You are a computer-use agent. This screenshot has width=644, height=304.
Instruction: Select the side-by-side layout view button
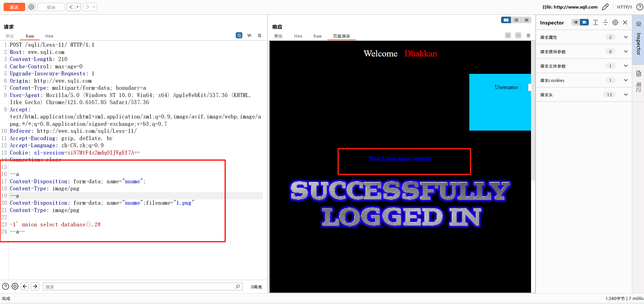pyautogui.click(x=506, y=20)
